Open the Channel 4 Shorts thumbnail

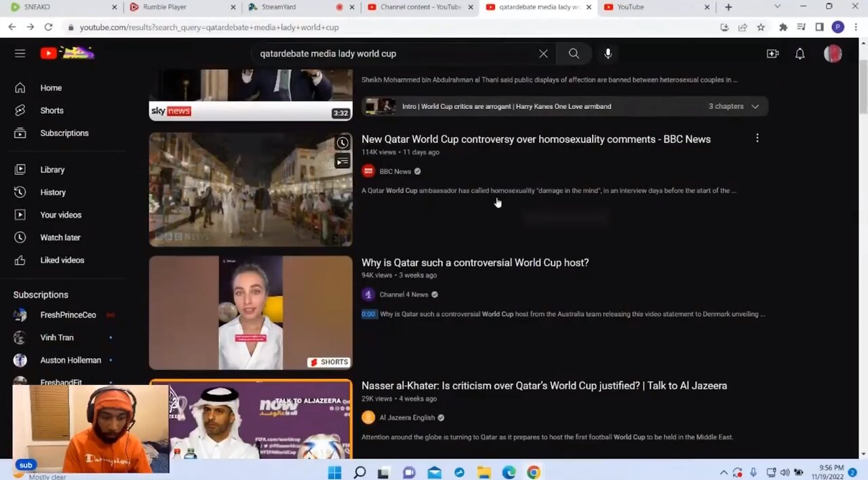pos(250,313)
